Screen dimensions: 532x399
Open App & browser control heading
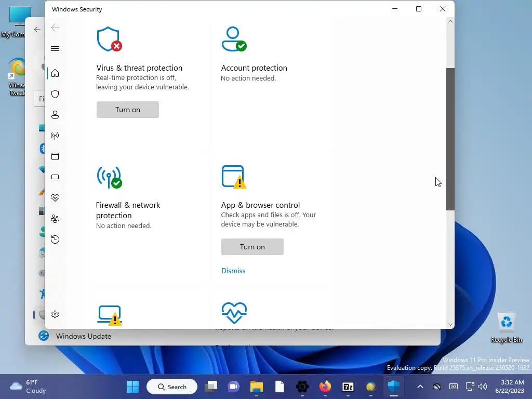(261, 205)
